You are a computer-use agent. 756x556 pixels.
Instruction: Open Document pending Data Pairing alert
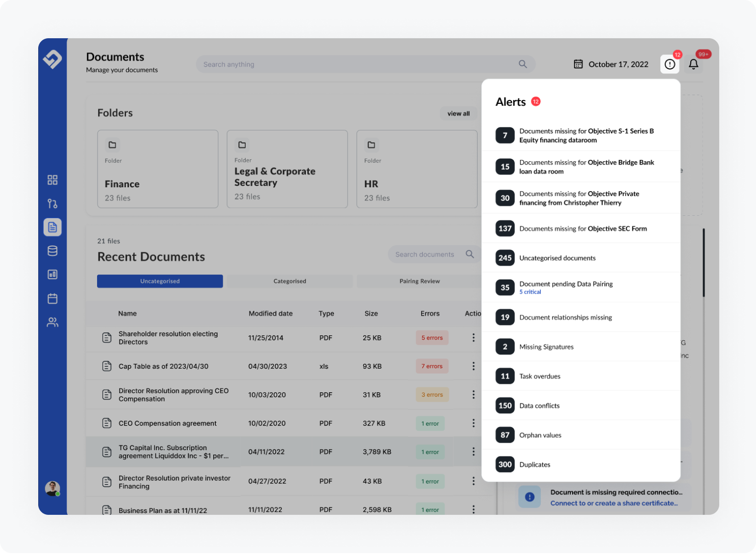point(581,287)
